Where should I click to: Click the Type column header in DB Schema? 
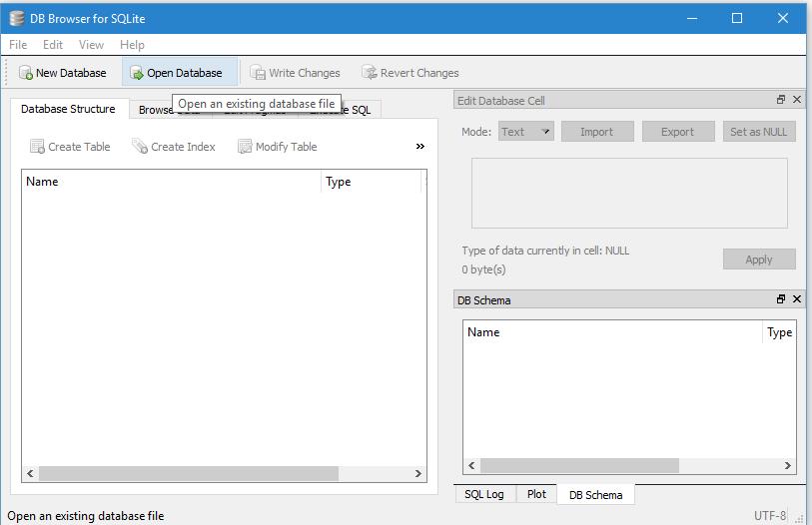779,332
